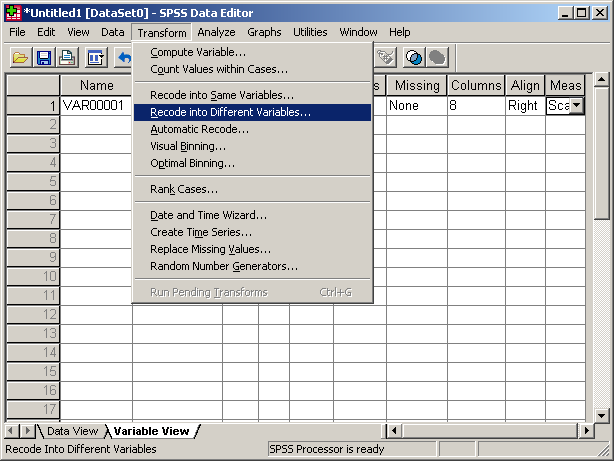
Task: Choose Optimal Binning menu entry
Action: pos(253,163)
